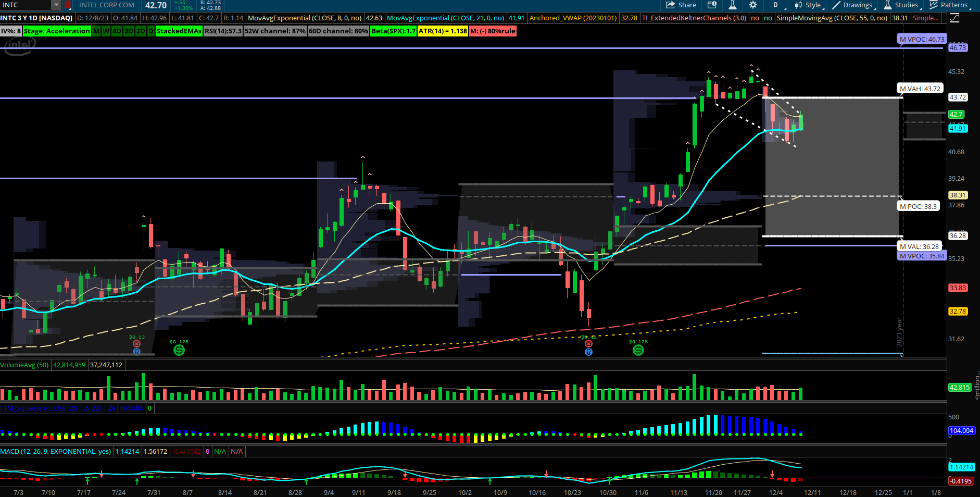Viewport: 980px width, 497px height.
Task: Open the Drawings menu
Action: (x=853, y=5)
